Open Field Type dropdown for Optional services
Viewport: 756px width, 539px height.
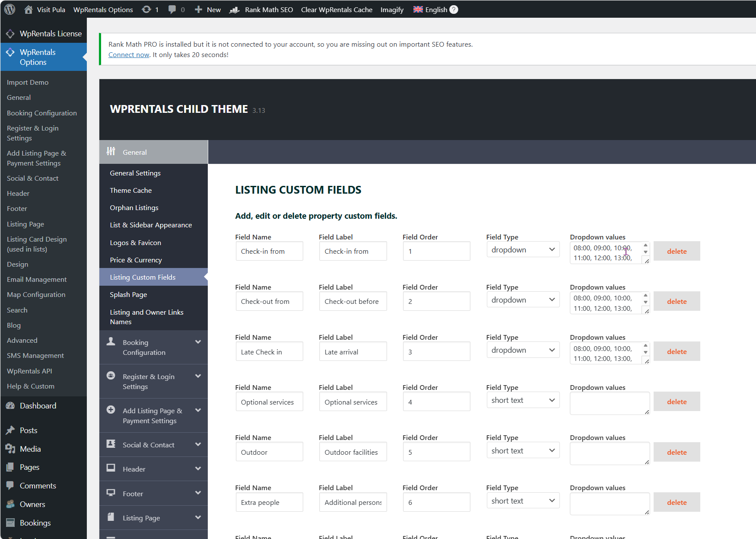(x=523, y=400)
